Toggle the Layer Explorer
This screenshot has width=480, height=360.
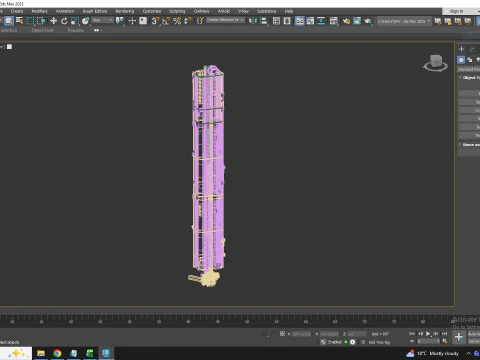coord(287,21)
